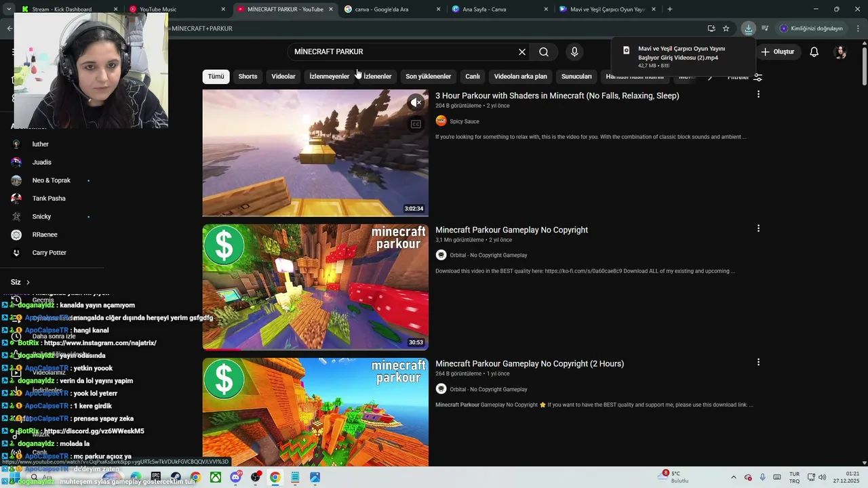The height and width of the screenshot is (488, 868).
Task: Select the Videolar filter chip
Action: pos(283,77)
